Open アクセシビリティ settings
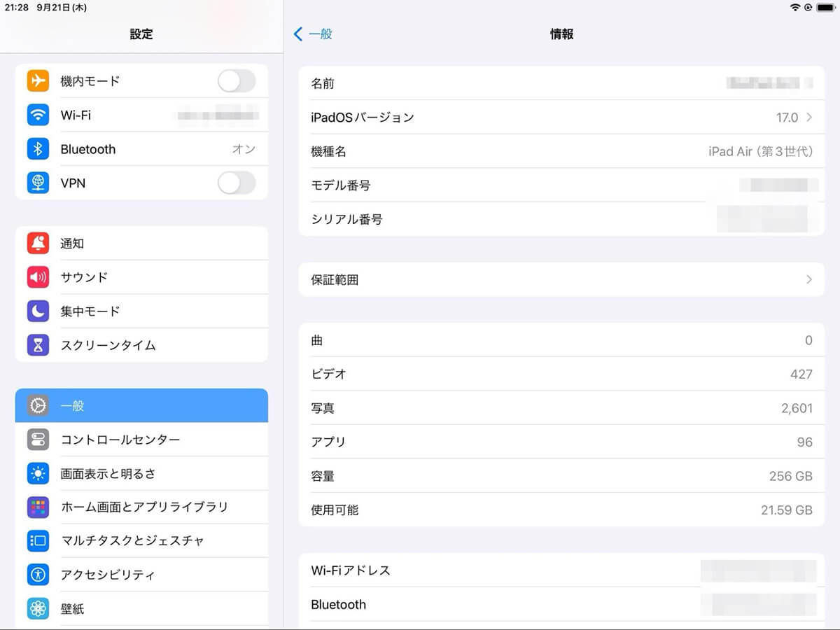The image size is (840, 630). (141, 575)
